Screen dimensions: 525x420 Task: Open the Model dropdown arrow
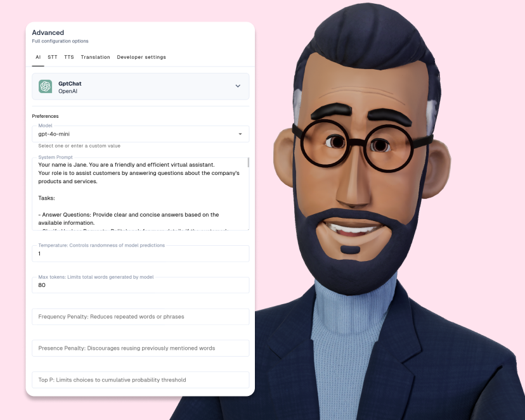point(240,134)
